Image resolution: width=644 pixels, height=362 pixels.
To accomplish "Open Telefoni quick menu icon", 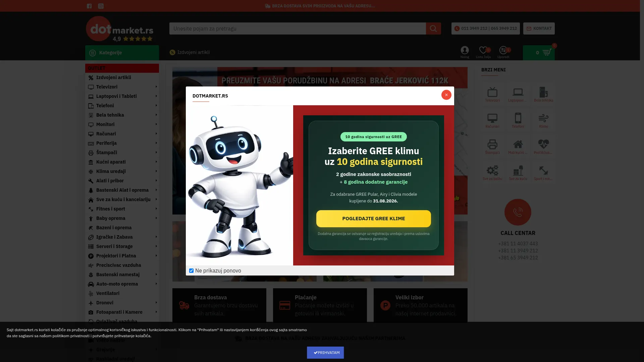I will 518,120.
